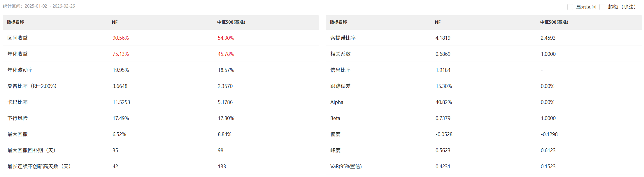
Task: Click the Beta NF value 0.7379
Action: point(443,118)
